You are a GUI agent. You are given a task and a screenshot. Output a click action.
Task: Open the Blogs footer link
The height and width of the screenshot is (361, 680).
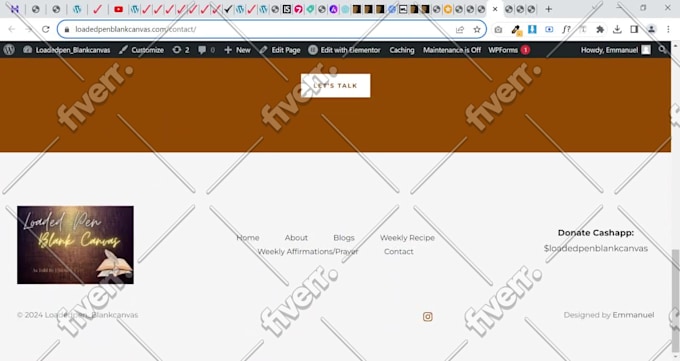pyautogui.click(x=344, y=238)
